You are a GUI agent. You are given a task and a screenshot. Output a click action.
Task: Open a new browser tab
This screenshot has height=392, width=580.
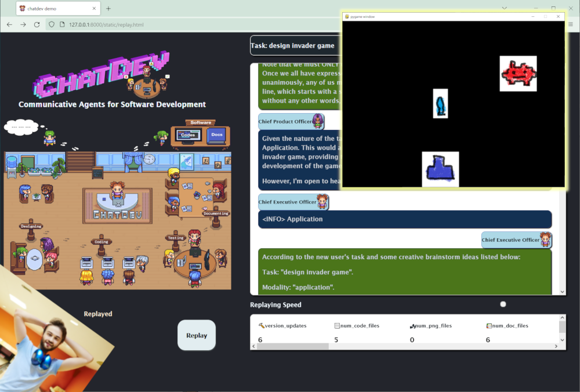(x=108, y=9)
